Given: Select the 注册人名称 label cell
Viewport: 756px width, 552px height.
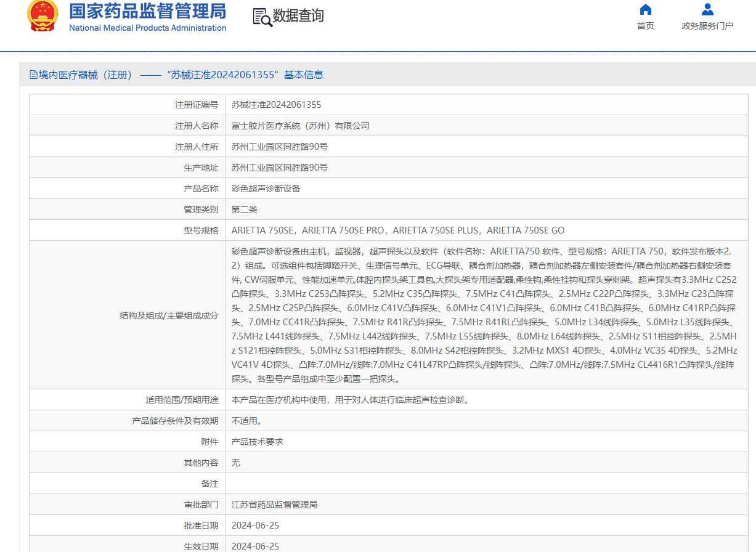Looking at the screenshot, I should (x=127, y=126).
